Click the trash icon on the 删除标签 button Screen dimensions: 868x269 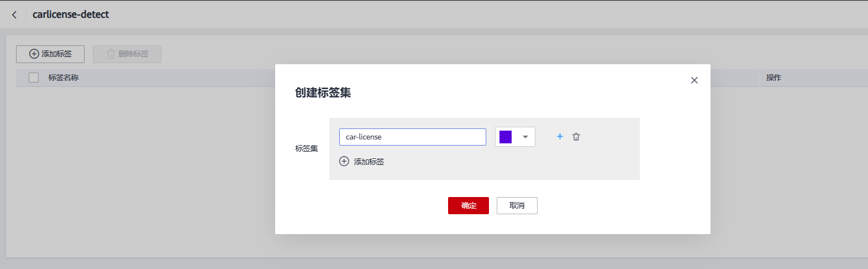coord(111,54)
